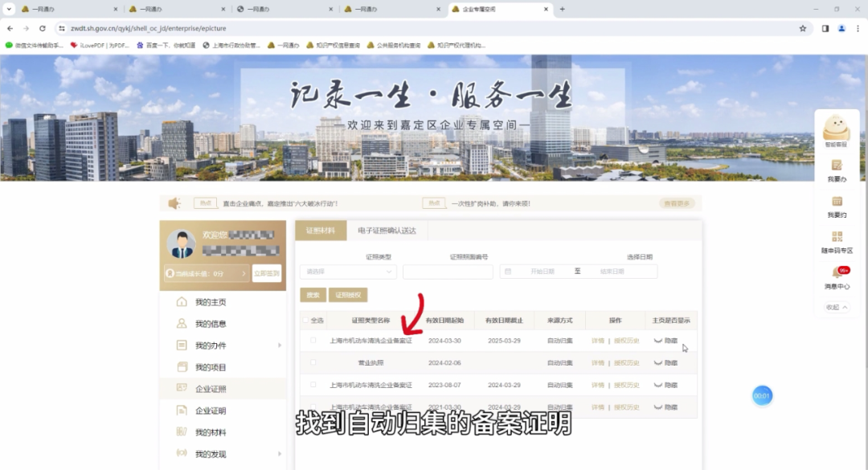Reload the page with the refresh icon
Image resolution: width=868 pixels, height=470 pixels.
pos(43,28)
